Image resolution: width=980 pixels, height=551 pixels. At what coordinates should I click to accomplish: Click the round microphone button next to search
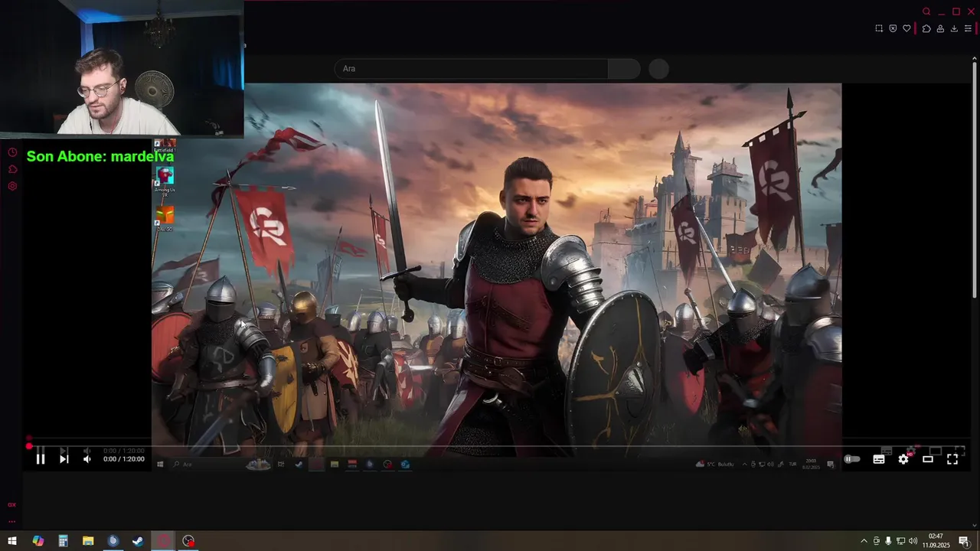point(658,69)
